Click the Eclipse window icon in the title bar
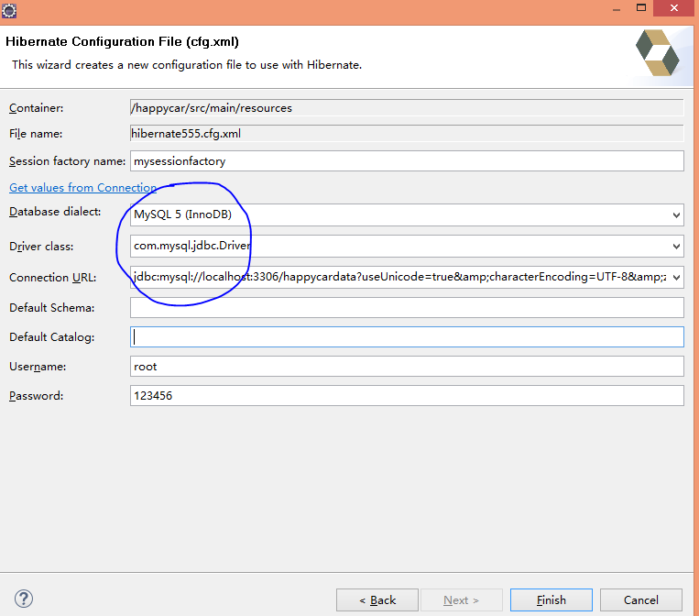 pos(9,10)
